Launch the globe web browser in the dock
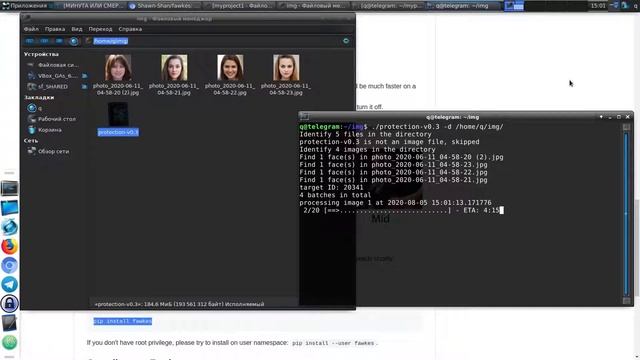Viewport: 640px width, 360px height. click(9, 227)
